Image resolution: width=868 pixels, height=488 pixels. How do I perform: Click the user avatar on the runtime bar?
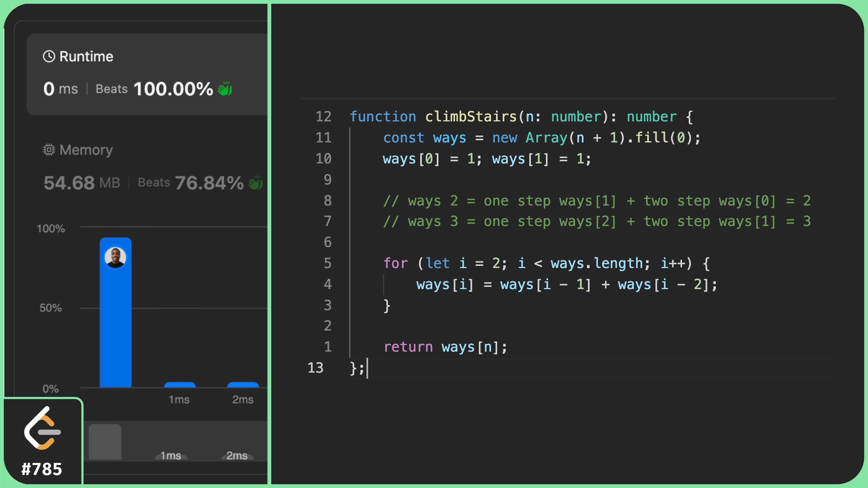(x=115, y=258)
